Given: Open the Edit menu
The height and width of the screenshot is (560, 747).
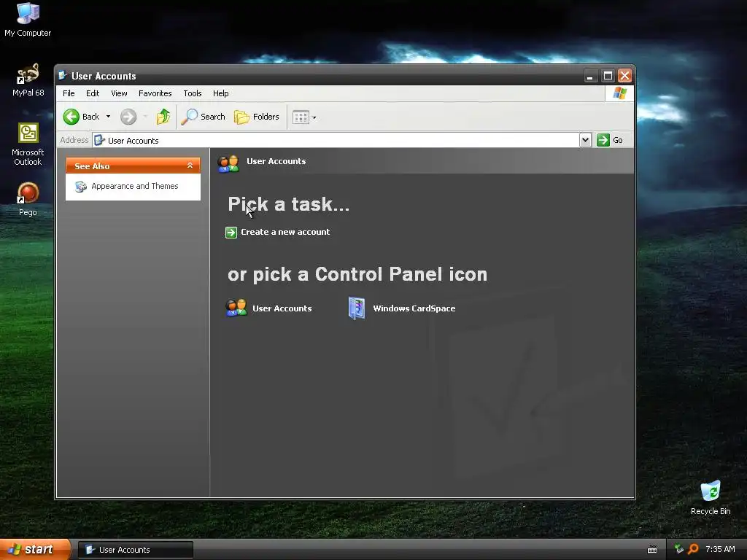Looking at the screenshot, I should 93,93.
